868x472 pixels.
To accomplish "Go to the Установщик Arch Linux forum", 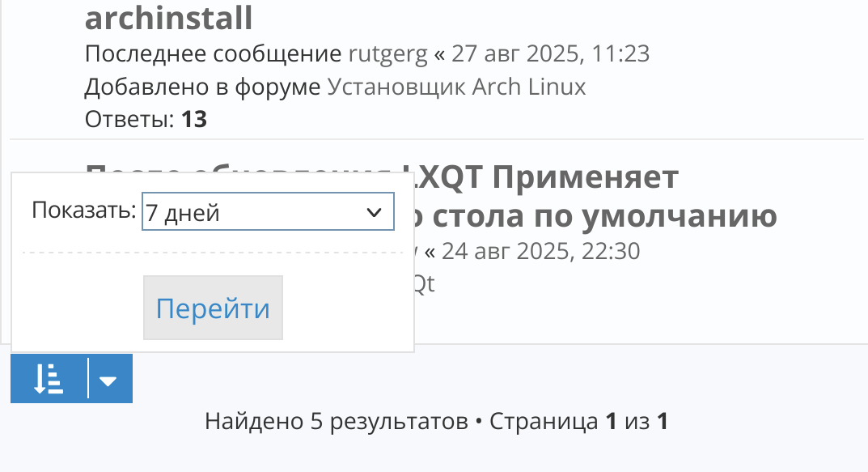I will [x=456, y=87].
